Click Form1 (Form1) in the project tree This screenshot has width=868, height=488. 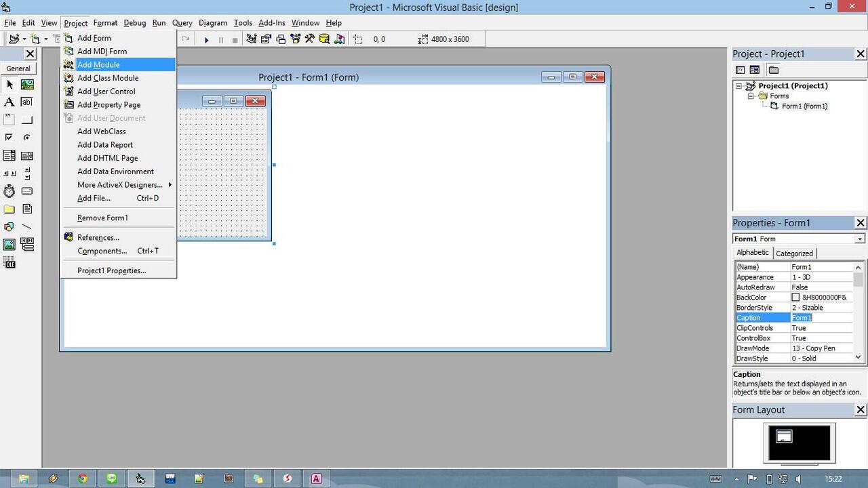coord(804,106)
